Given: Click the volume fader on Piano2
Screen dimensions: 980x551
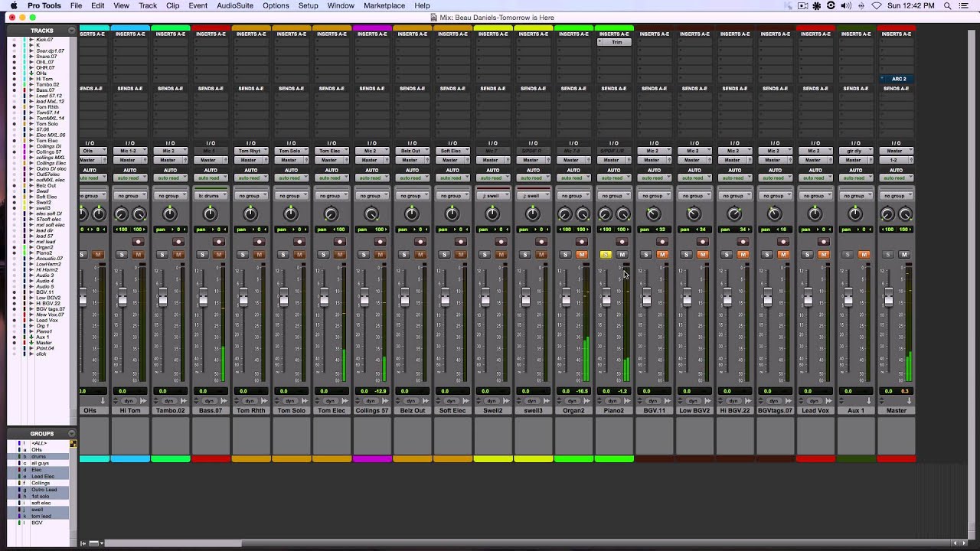Looking at the screenshot, I should [x=606, y=298].
